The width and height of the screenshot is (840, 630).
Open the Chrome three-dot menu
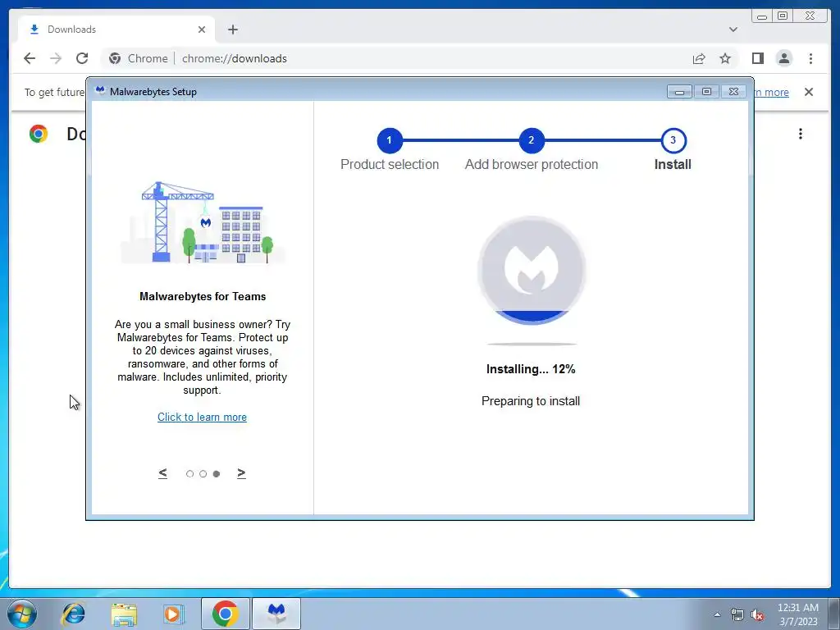click(810, 58)
